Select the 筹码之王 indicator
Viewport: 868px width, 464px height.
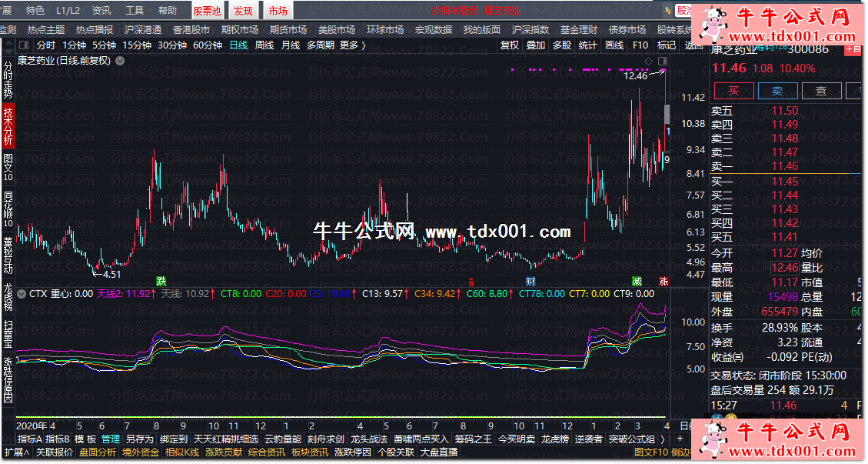pos(474,439)
